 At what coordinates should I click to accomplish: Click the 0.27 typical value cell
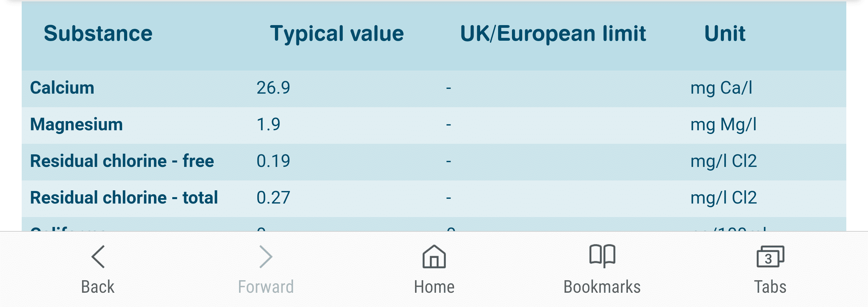[273, 198]
